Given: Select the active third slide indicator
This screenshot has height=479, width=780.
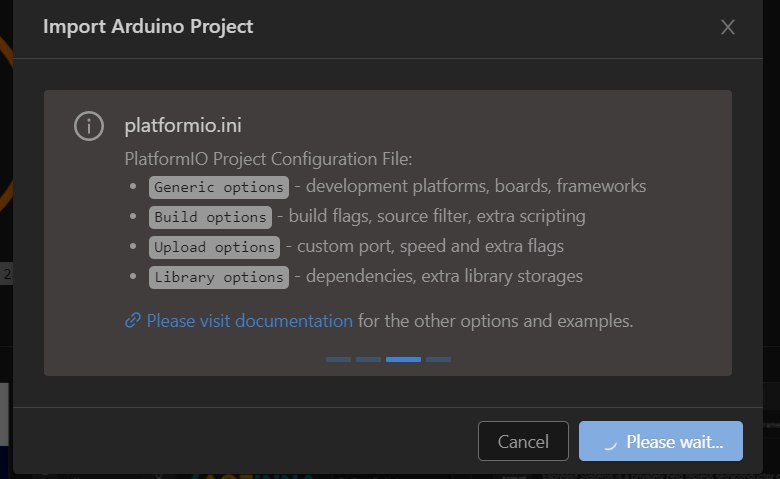Looking at the screenshot, I should pos(403,359).
